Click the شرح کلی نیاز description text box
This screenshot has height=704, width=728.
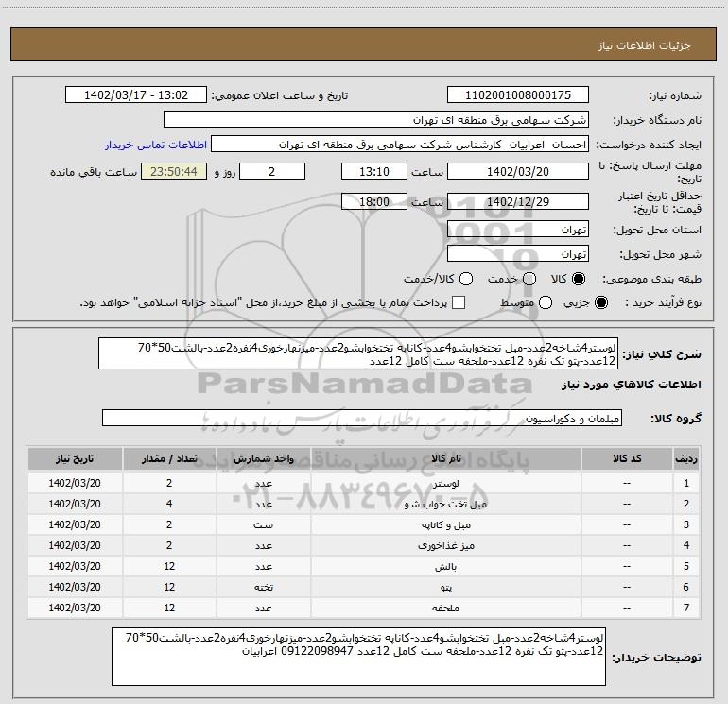click(358, 353)
